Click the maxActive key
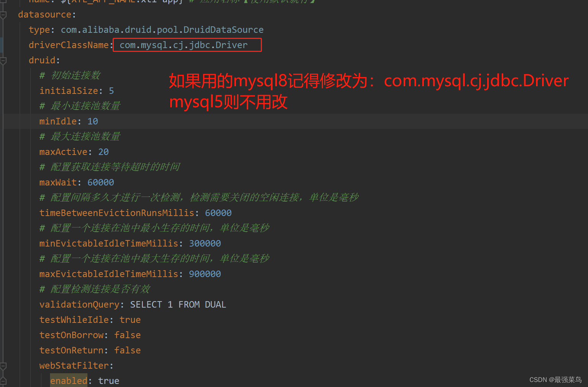Screen dimensions: 588x387 (x=63, y=152)
